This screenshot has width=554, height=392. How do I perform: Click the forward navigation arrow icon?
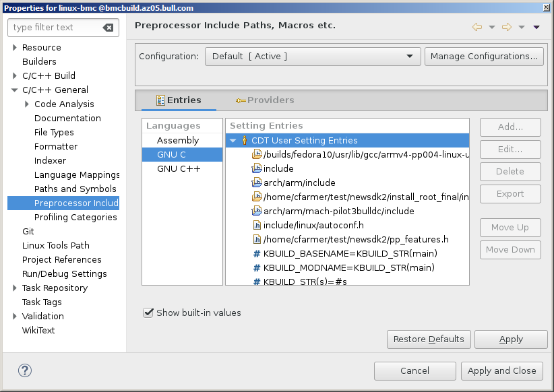[507, 27]
